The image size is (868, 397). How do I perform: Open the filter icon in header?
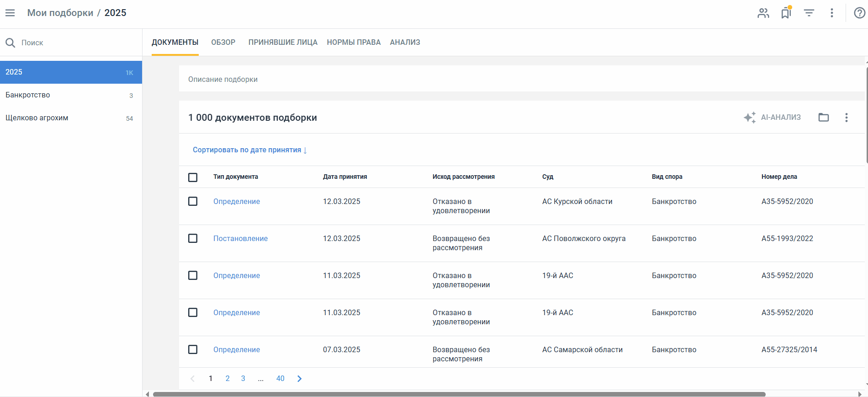(809, 13)
